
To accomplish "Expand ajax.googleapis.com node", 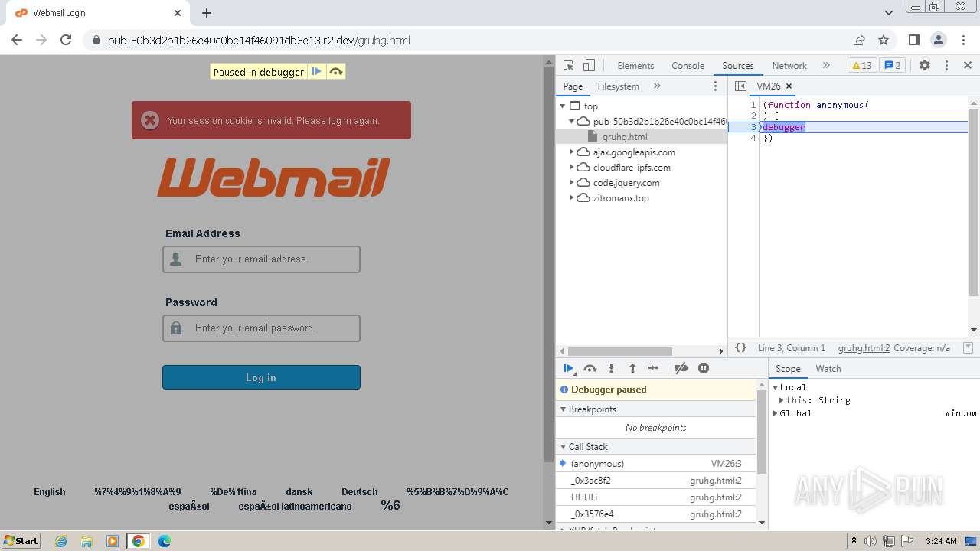I will click(571, 152).
